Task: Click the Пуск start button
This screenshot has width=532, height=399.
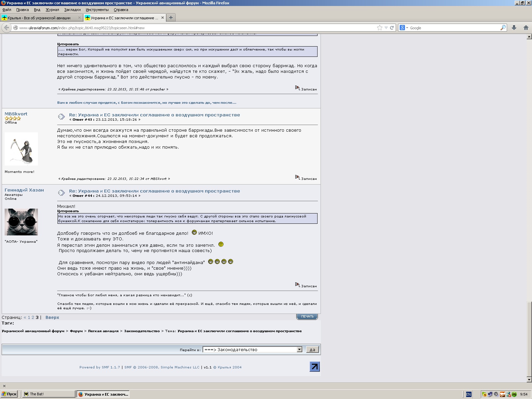Action: pyautogui.click(x=9, y=394)
